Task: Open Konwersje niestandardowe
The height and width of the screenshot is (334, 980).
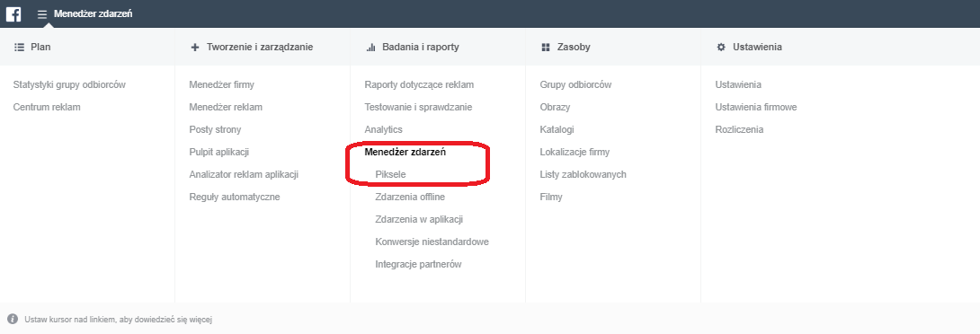Action: tap(432, 242)
